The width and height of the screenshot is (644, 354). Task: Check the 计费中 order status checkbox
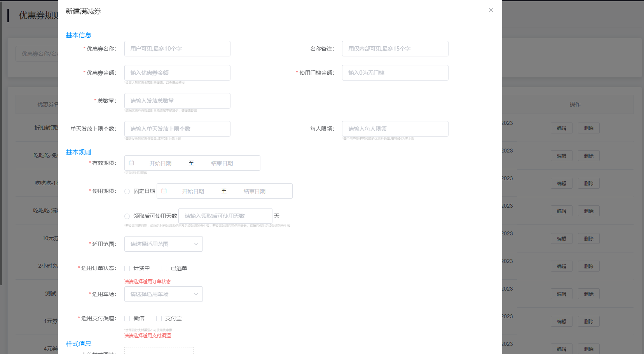tap(127, 268)
